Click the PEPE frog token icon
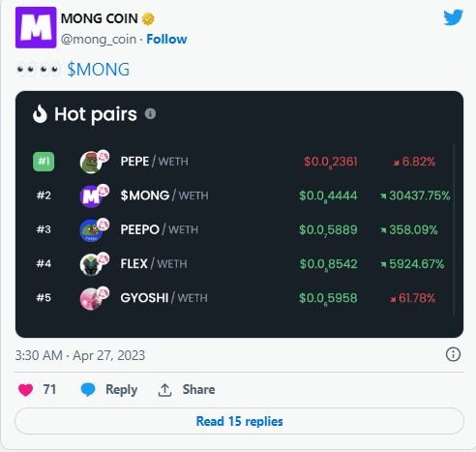Viewport: 476px width, 452px height. [92, 162]
